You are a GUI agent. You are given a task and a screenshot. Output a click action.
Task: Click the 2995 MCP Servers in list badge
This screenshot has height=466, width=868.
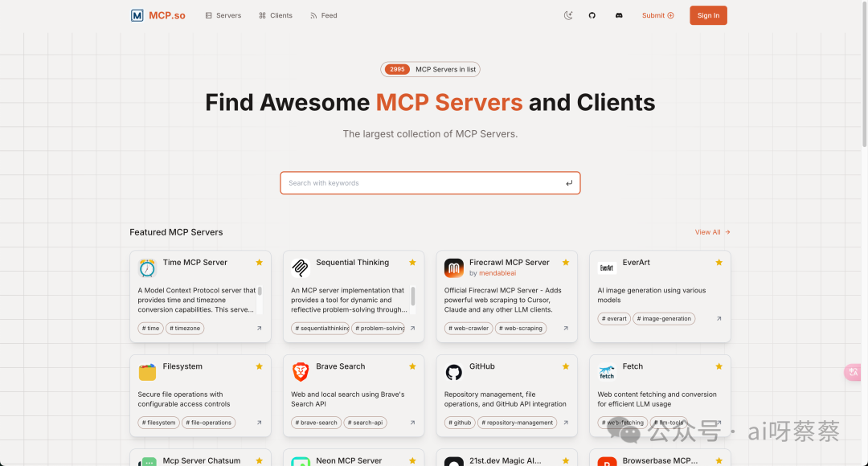[430, 69]
